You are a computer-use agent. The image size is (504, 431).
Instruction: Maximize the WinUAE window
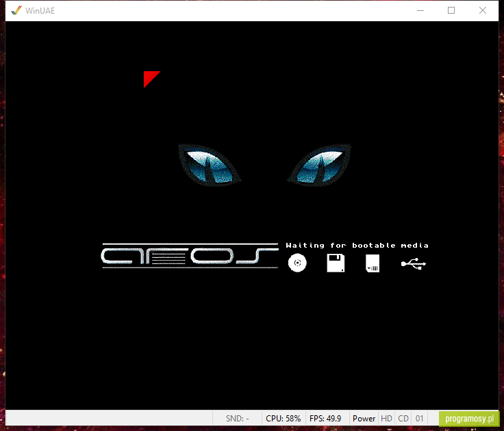(451, 10)
